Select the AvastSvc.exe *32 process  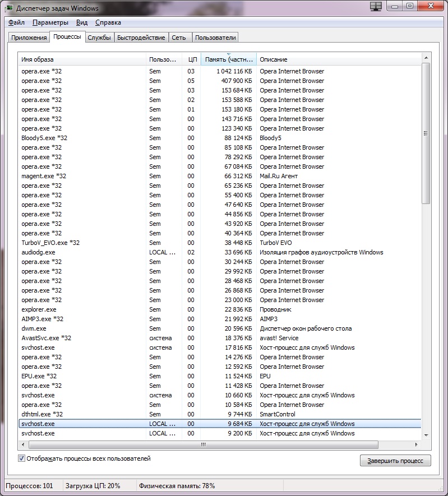(x=220, y=338)
